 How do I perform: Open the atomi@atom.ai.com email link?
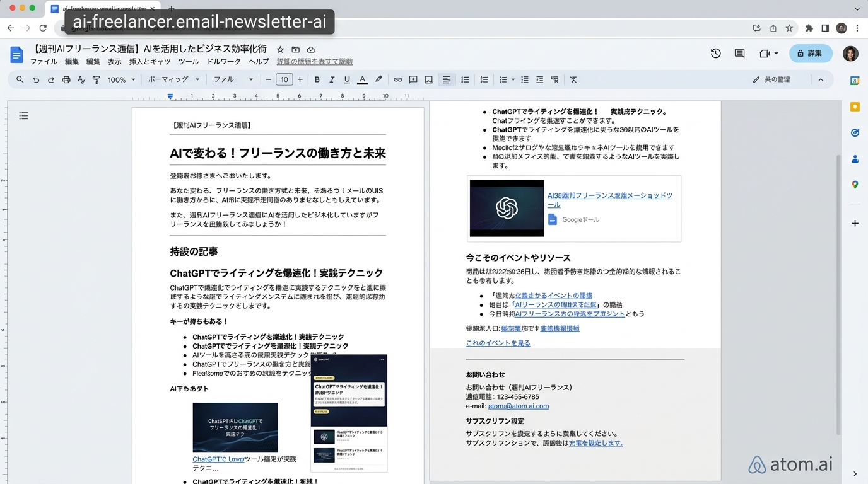click(x=518, y=406)
